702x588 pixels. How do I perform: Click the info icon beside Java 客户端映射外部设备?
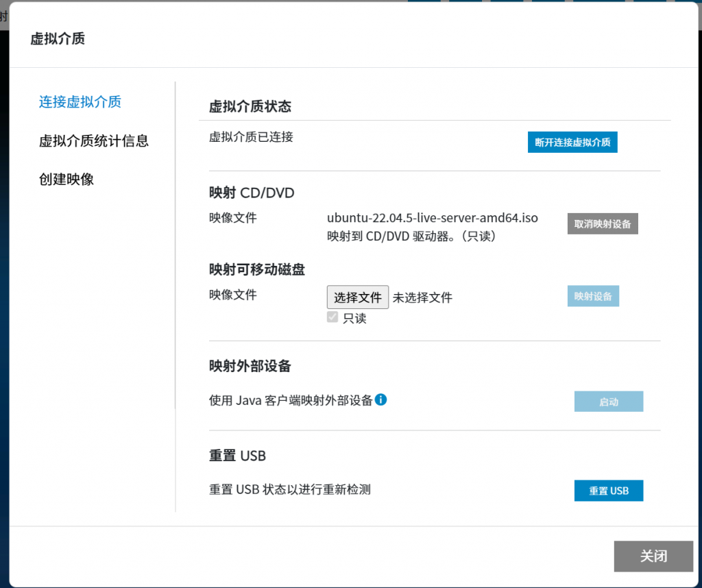(380, 400)
